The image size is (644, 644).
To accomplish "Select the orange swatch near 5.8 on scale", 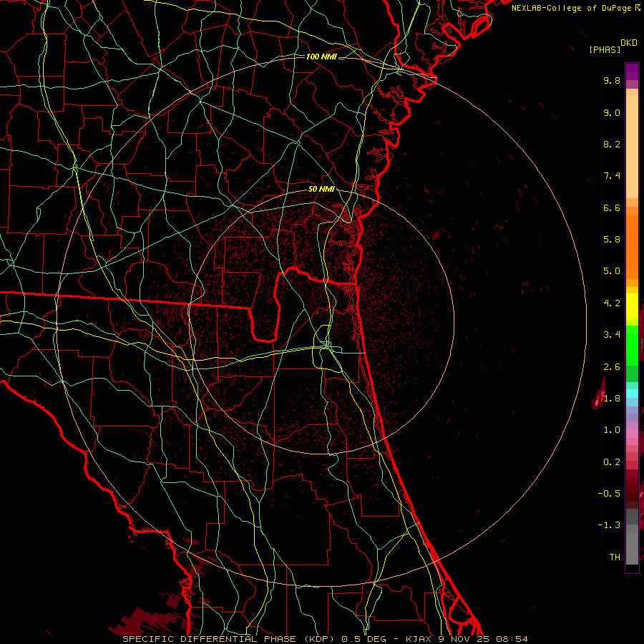I will click(x=632, y=240).
